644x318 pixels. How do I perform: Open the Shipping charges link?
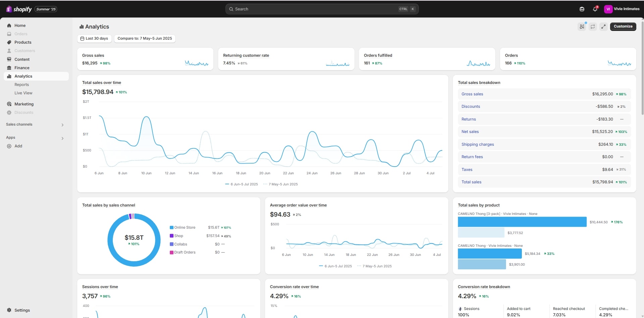[478, 144]
